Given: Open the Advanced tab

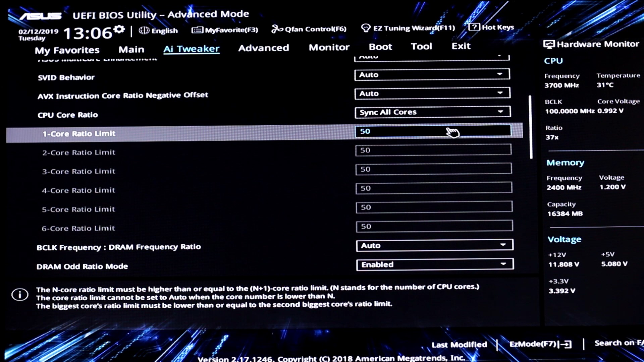Looking at the screenshot, I should click(264, 48).
